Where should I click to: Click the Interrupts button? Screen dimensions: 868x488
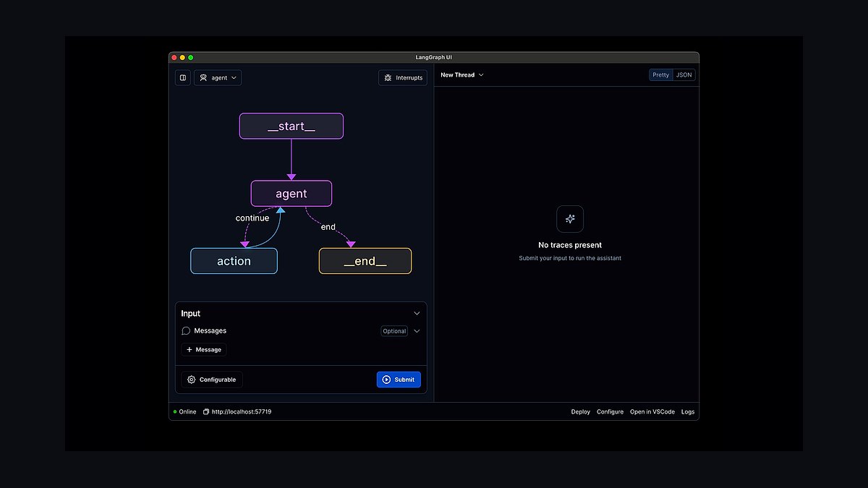[x=403, y=77]
